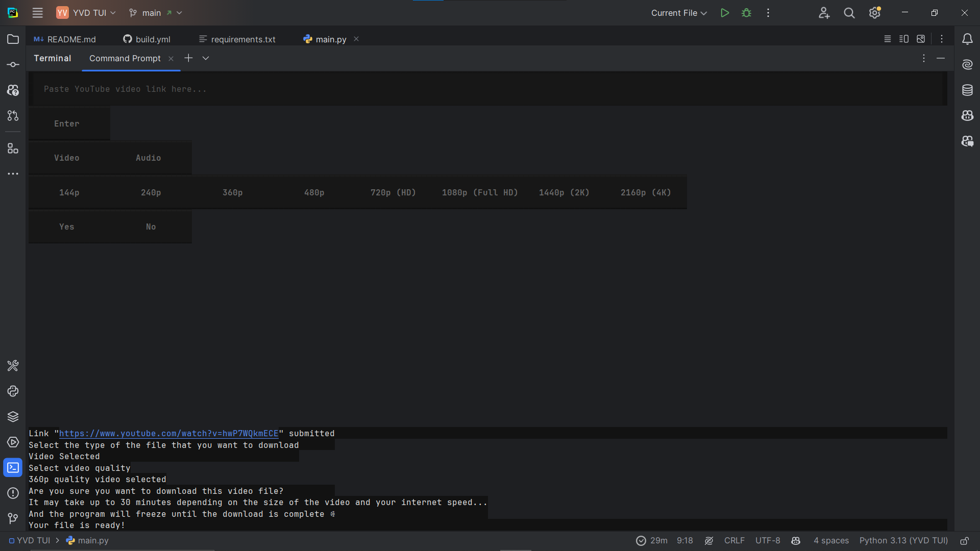Hide the Terminal tool window
980x551 pixels.
tap(941, 58)
